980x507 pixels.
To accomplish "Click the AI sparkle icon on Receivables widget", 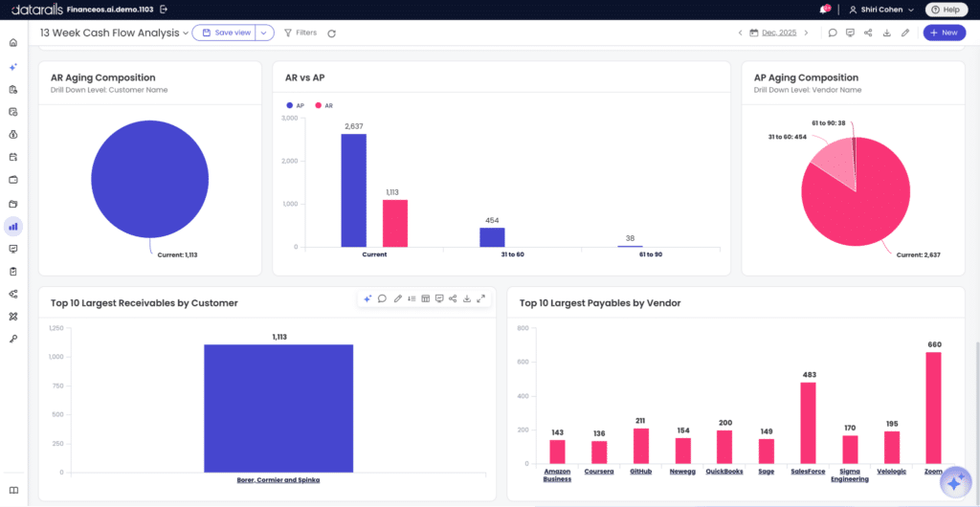I will (x=368, y=298).
